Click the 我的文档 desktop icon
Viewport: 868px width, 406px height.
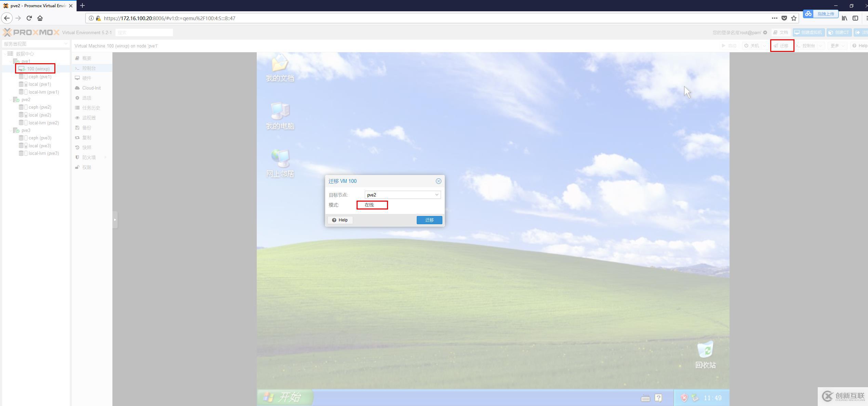coord(280,64)
